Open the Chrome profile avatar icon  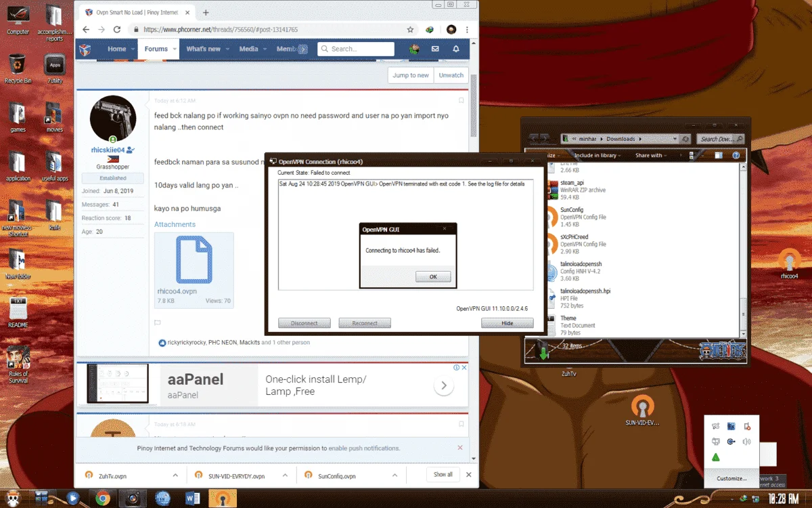point(451,30)
